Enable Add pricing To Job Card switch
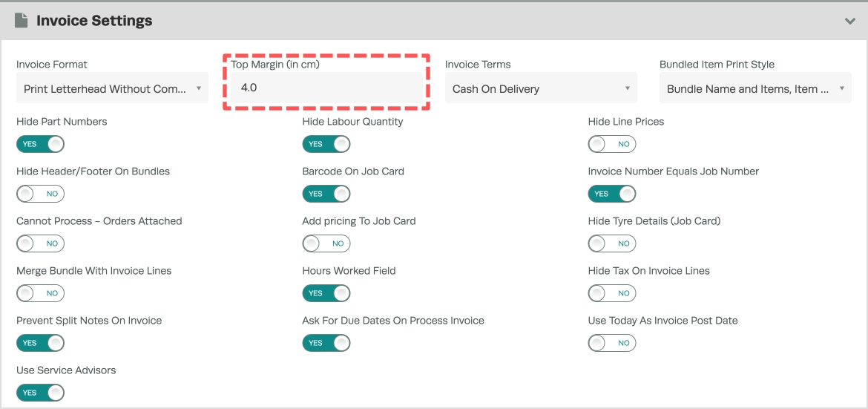The width and height of the screenshot is (868, 409). tap(326, 243)
